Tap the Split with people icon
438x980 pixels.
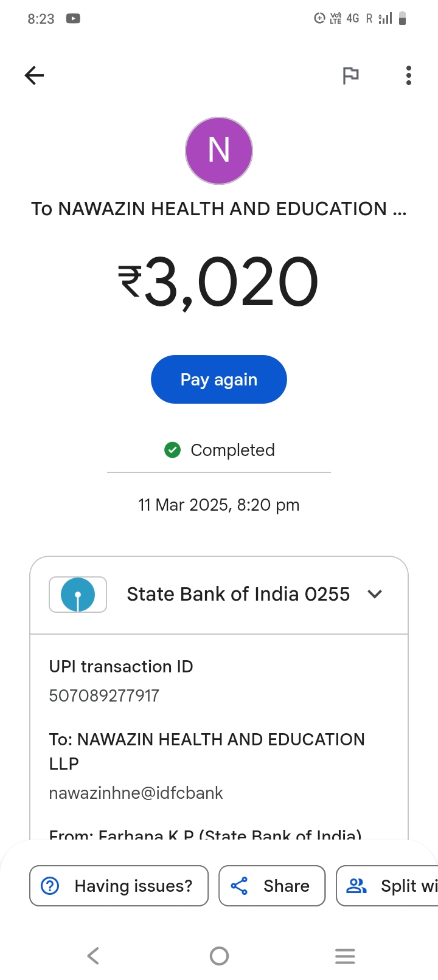356,886
